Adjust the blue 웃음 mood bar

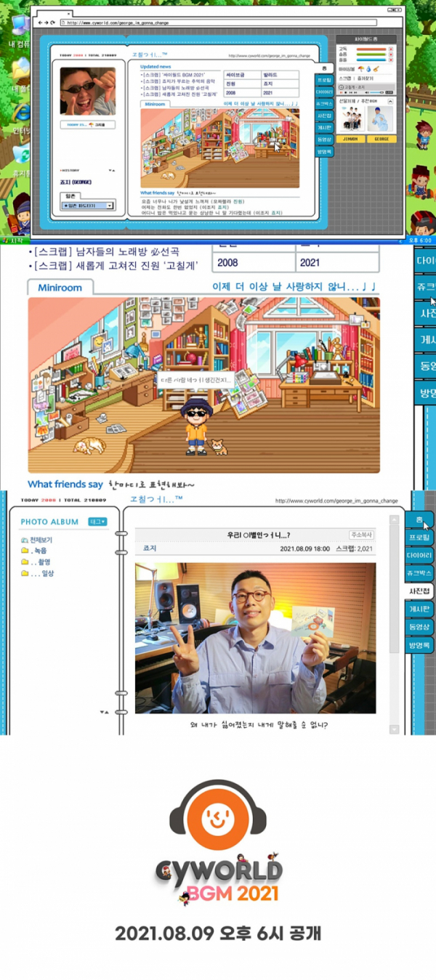[x=371, y=60]
